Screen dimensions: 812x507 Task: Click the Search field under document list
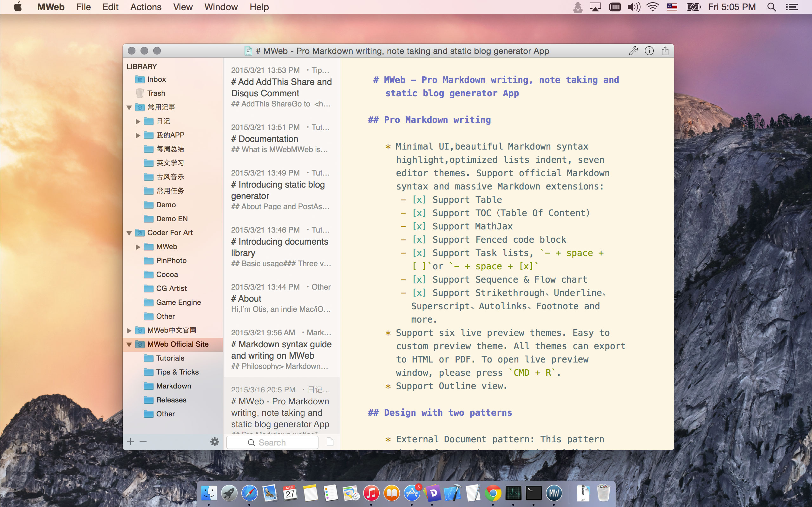click(x=272, y=442)
